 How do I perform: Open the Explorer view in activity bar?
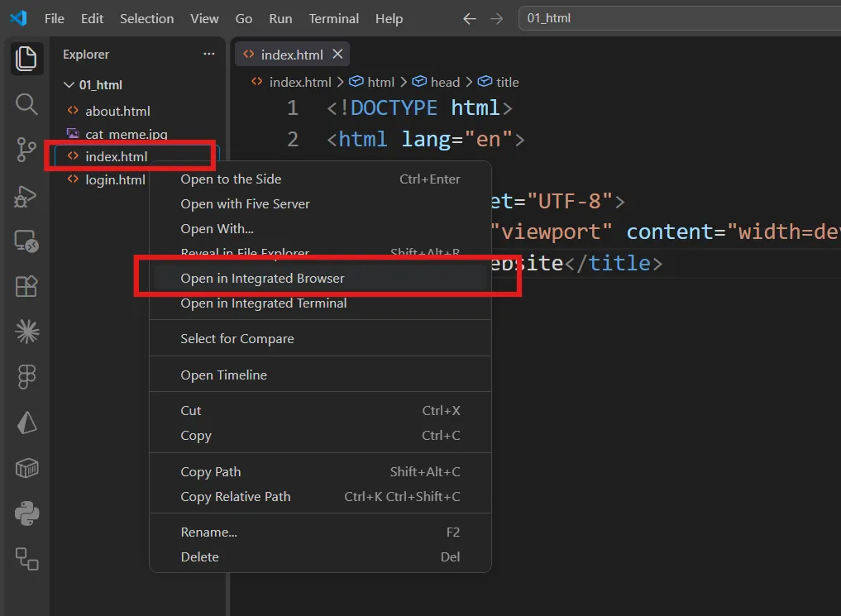pyautogui.click(x=26, y=58)
